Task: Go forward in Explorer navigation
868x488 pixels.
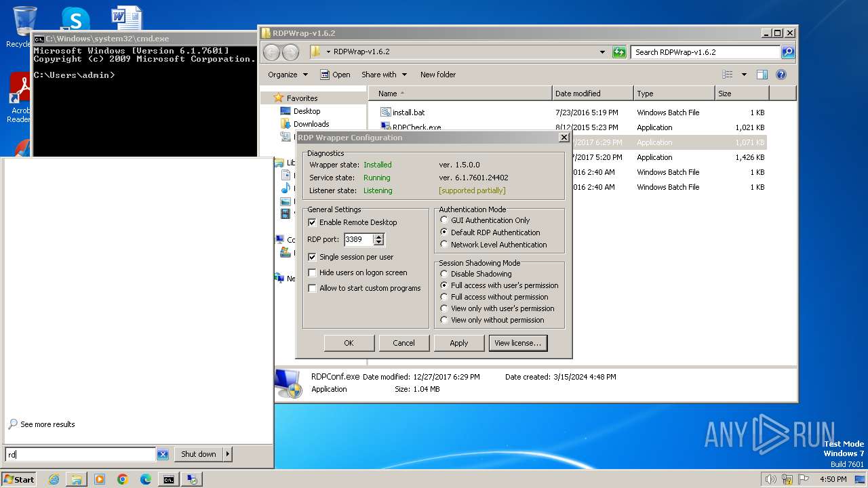Action: point(290,52)
